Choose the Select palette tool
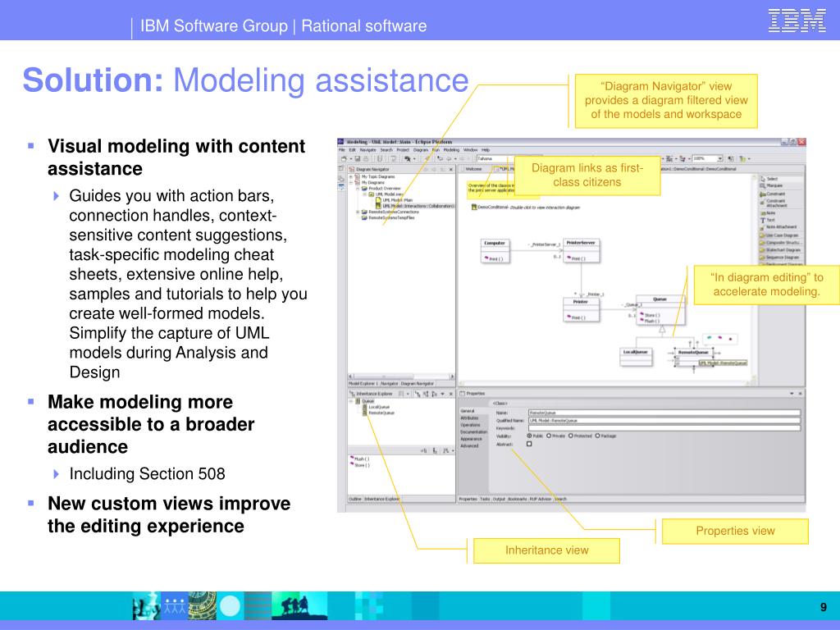This screenshot has height=630, width=840. pos(770,179)
